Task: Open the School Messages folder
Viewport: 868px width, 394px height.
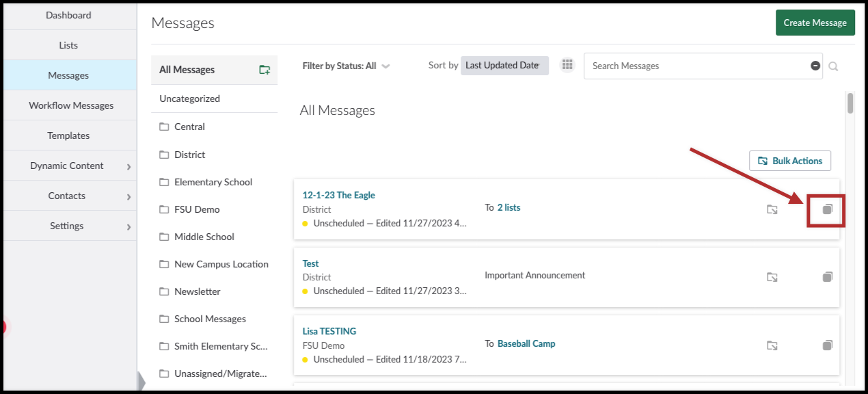Action: point(210,319)
